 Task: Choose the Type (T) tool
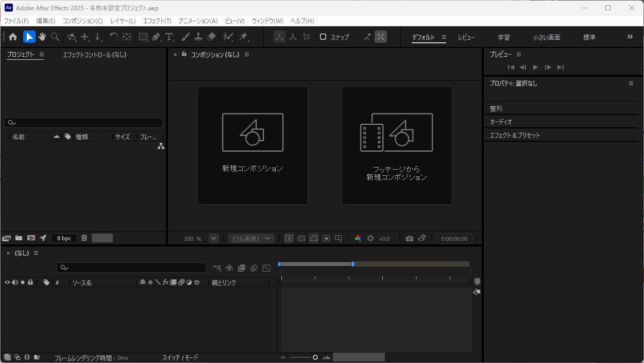169,37
